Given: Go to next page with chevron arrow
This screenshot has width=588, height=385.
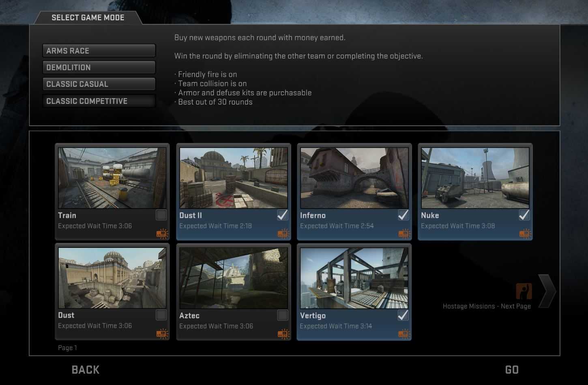Looking at the screenshot, I should [x=547, y=291].
